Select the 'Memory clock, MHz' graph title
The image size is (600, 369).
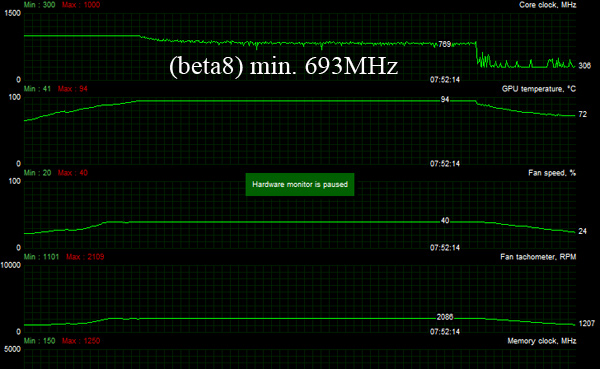coord(541,341)
